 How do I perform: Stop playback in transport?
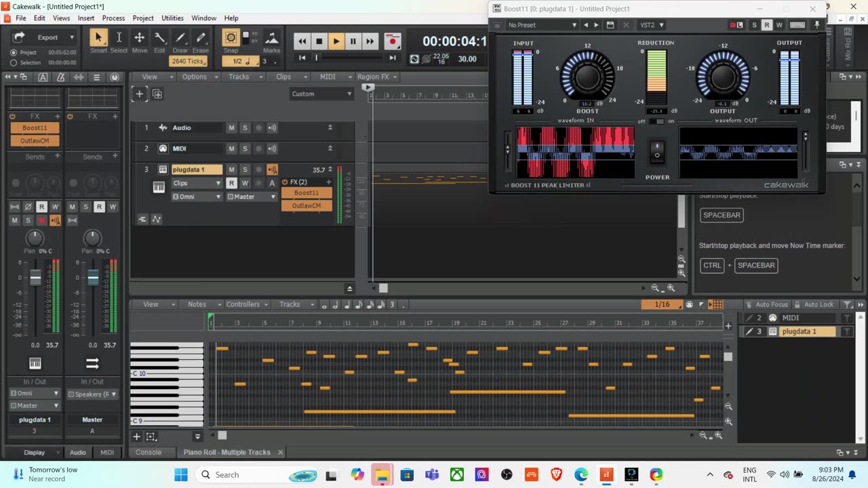[x=319, y=41]
